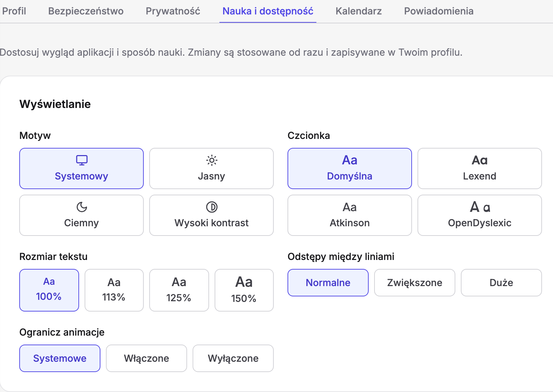This screenshot has width=553, height=392.
Task: Select the OpenDyslexic font option
Action: [x=480, y=215]
